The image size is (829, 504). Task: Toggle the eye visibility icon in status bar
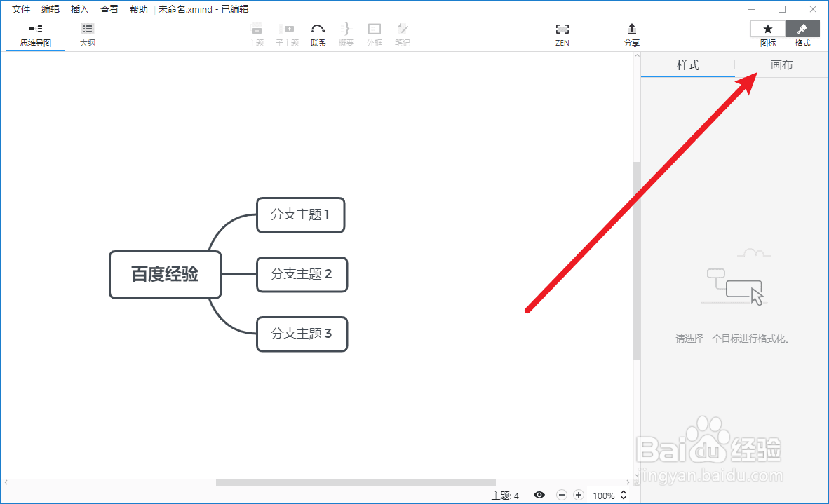coord(539,495)
